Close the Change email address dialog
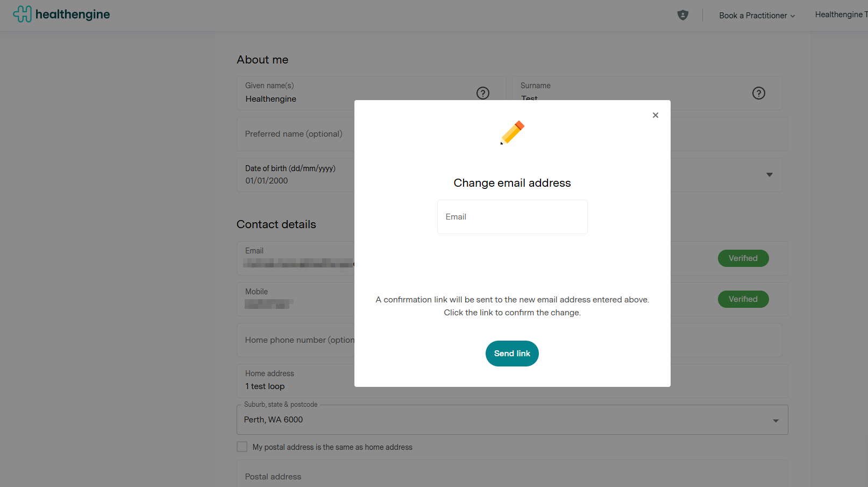 (x=655, y=115)
